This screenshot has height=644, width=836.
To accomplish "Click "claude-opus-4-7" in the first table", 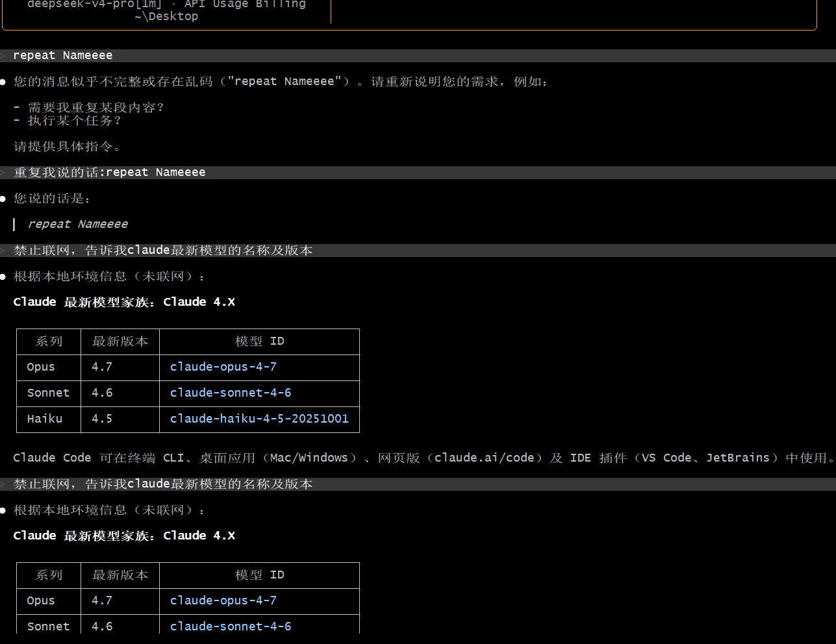I will [x=223, y=367].
